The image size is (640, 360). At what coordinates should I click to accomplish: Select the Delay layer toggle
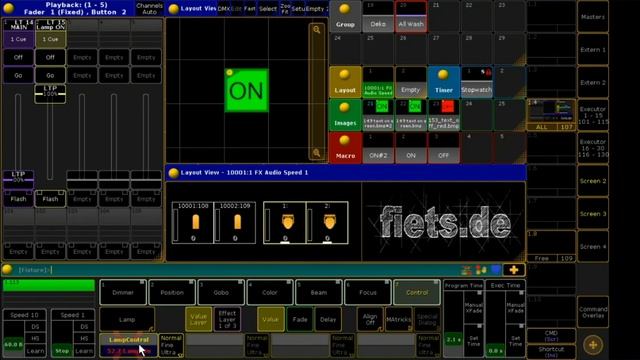(x=328, y=319)
